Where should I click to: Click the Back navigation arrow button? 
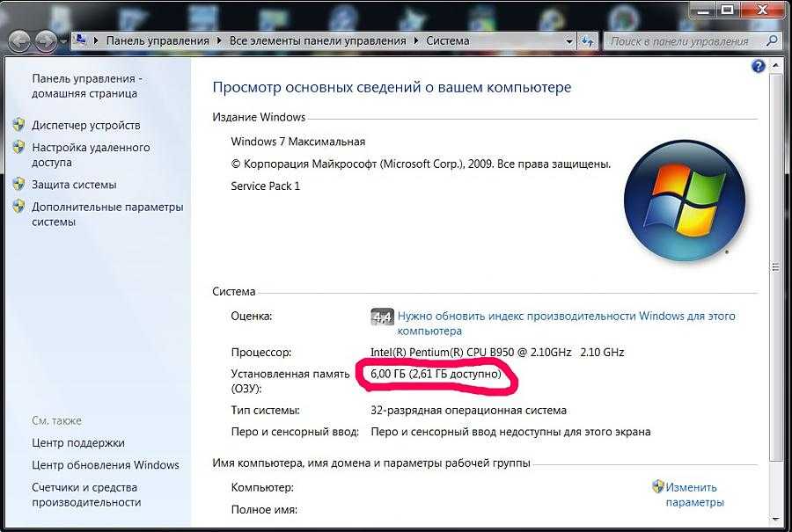(19, 40)
